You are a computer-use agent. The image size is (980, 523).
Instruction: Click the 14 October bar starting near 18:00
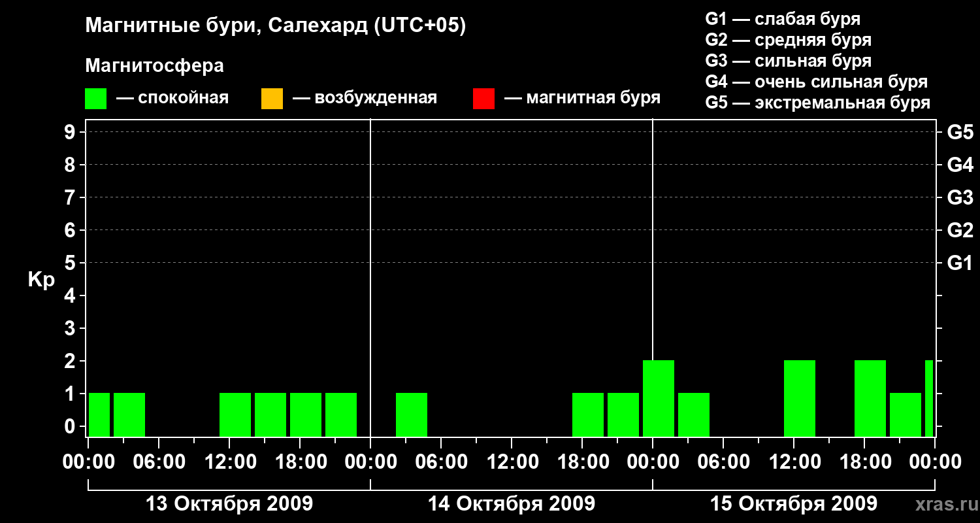click(x=588, y=414)
